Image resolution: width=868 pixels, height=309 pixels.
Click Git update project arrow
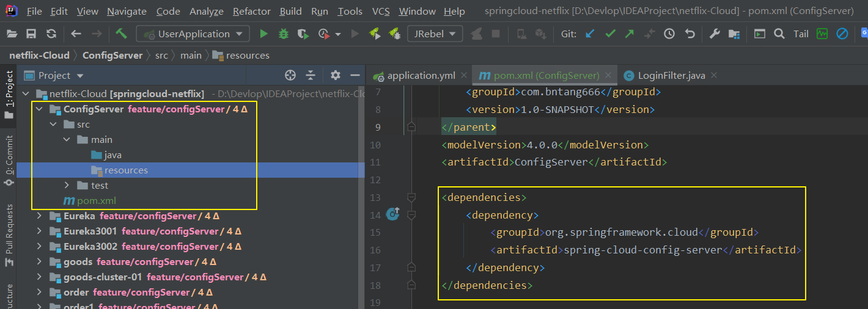pos(590,34)
